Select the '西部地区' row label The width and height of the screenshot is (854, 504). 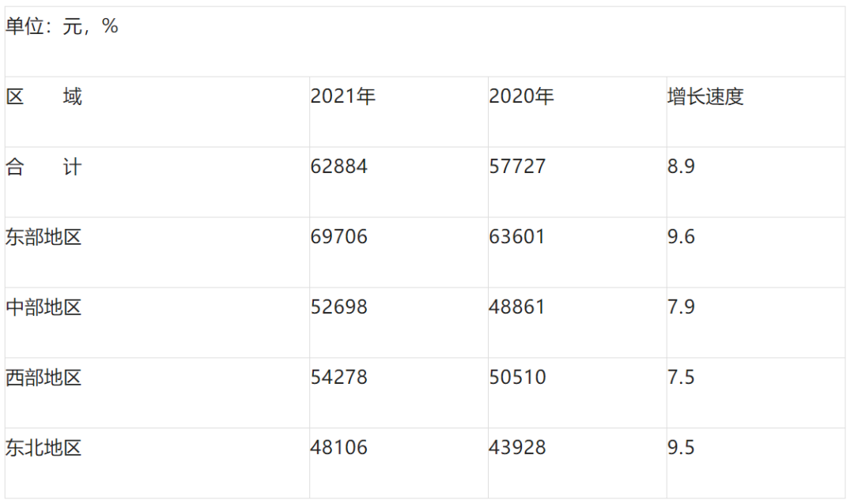pyautogui.click(x=44, y=378)
